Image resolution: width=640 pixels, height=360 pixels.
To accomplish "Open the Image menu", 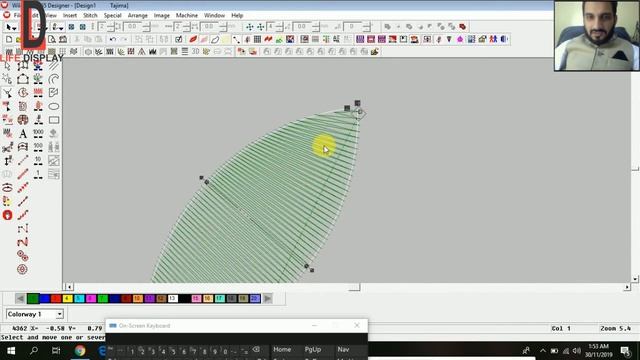I will pos(162,16).
